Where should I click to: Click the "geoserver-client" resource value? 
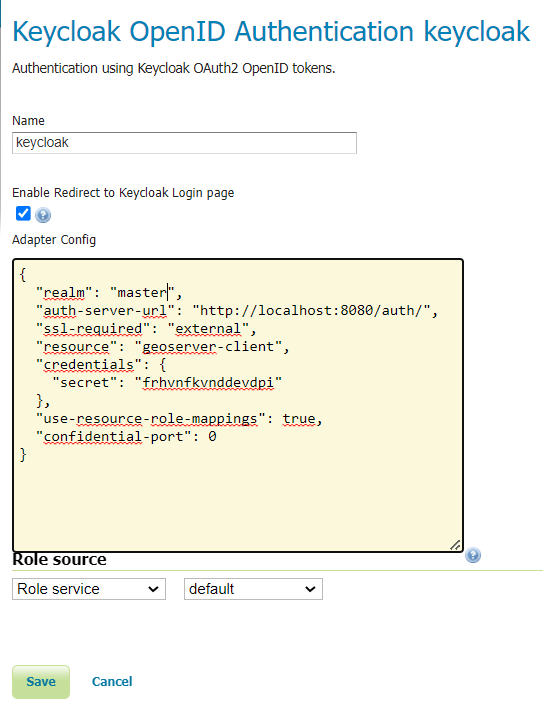[x=208, y=347]
